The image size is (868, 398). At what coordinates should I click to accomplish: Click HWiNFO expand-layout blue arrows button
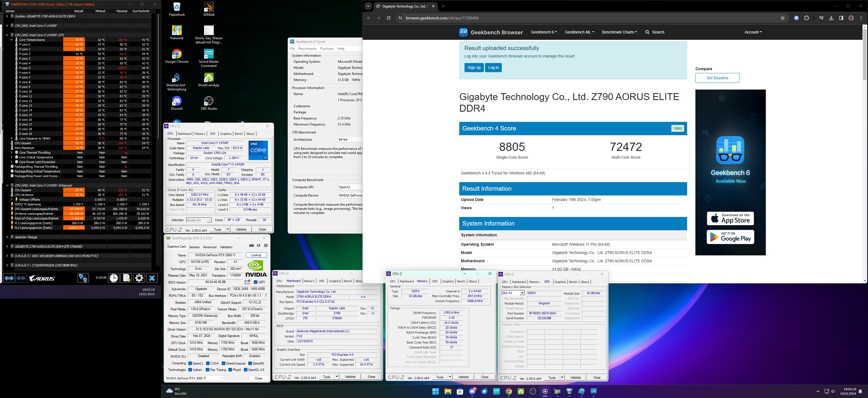pyautogui.click(x=9, y=278)
